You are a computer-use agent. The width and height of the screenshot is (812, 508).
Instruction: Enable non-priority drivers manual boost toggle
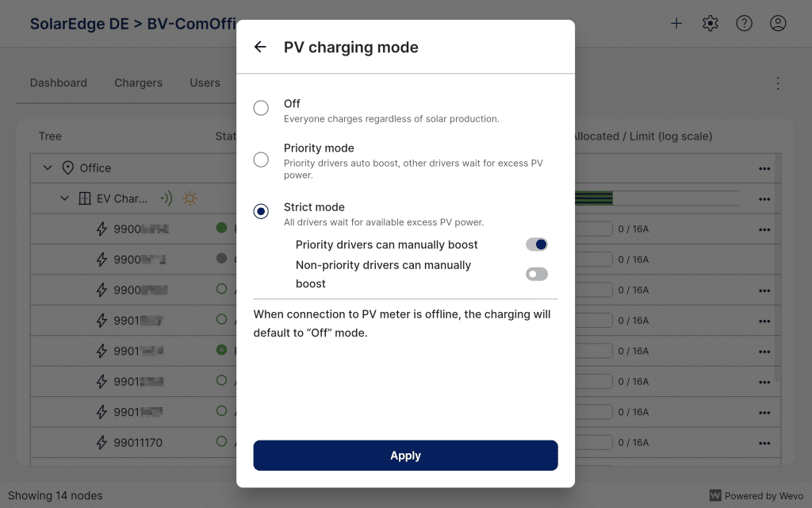pos(537,274)
